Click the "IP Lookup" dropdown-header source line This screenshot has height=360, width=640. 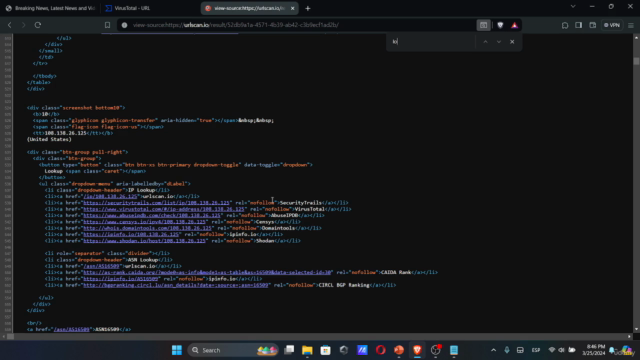107,190
